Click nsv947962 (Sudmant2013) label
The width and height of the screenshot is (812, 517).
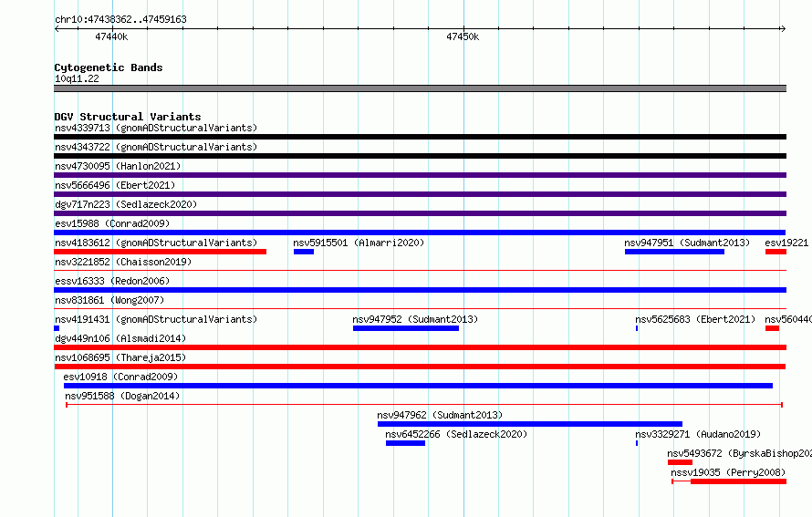click(440, 415)
